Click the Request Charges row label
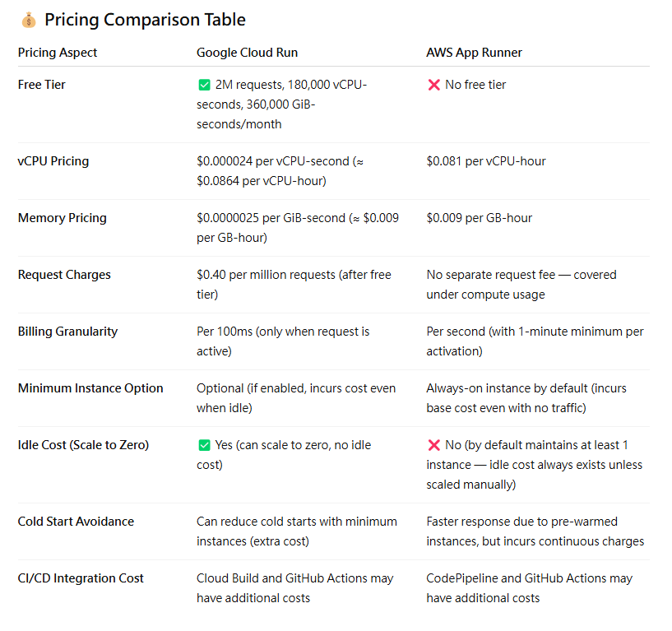Image resolution: width=672 pixels, height=631 pixels. click(64, 275)
